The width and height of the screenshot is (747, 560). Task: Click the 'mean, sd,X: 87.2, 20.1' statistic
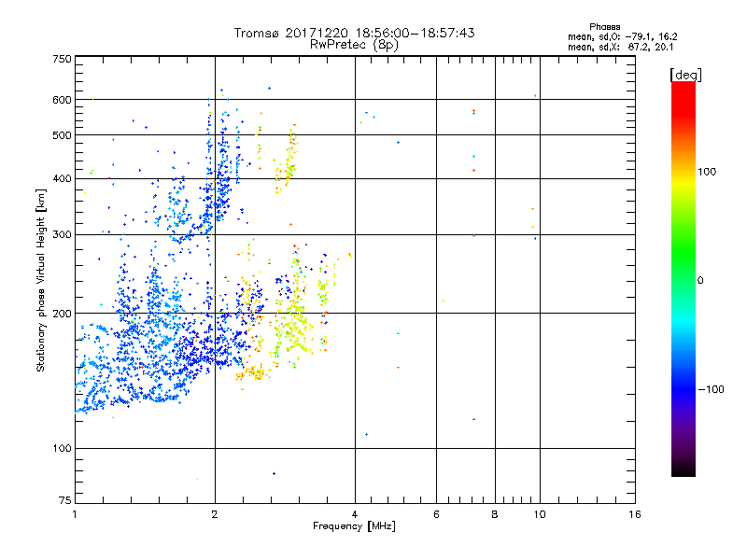coord(620,47)
